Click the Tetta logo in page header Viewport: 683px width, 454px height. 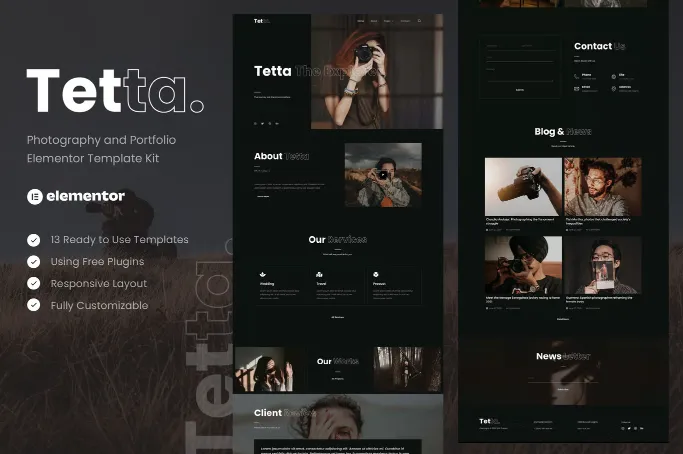click(261, 21)
